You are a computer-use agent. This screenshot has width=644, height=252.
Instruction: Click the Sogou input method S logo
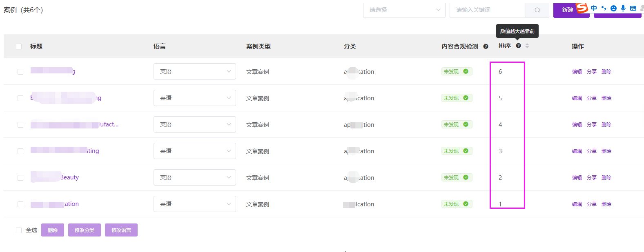coord(582,8)
